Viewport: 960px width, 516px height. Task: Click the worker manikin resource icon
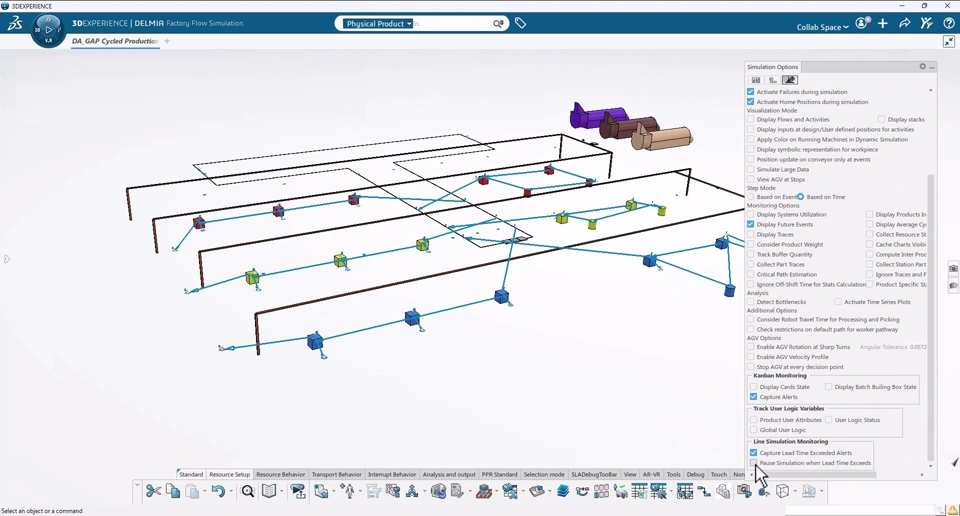[348, 491]
